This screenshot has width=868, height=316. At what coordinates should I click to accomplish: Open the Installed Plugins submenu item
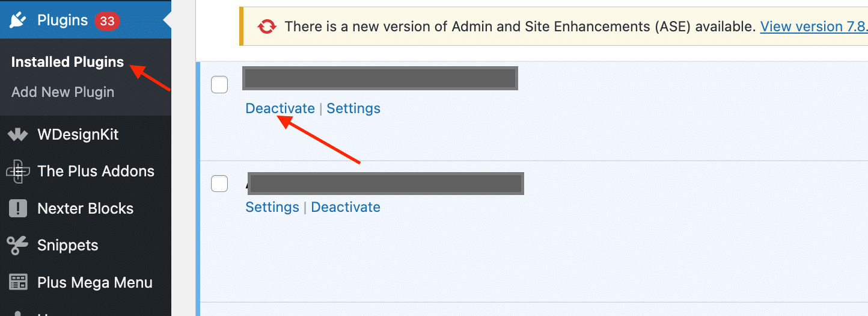point(67,62)
